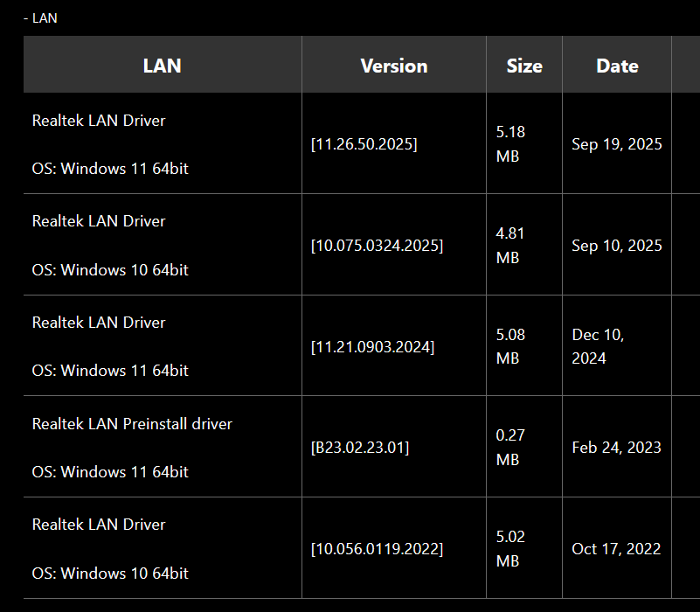This screenshot has height=612, width=700.
Task: Click the date Sep 19, 2025
Action: tap(616, 144)
